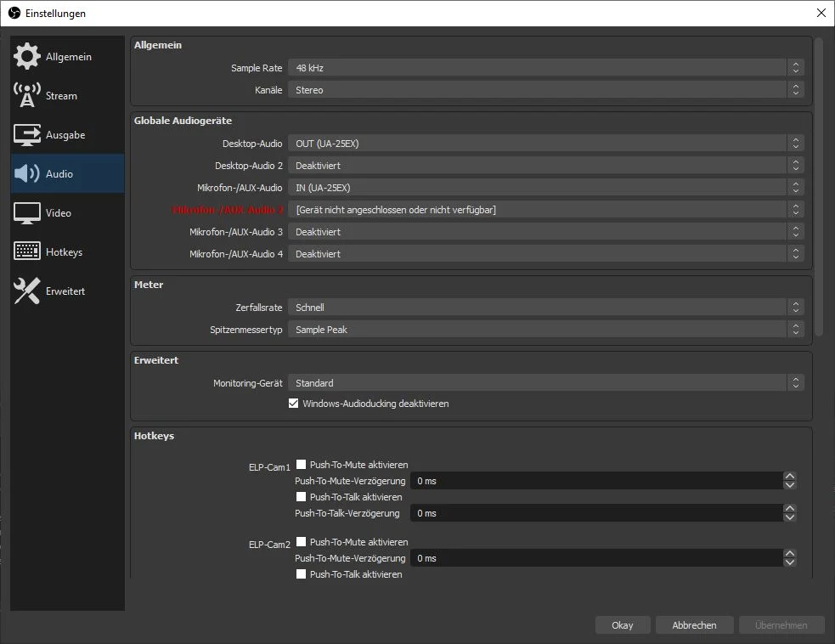Uncheck Windows-Audioducking deaktivieren

tap(294, 403)
